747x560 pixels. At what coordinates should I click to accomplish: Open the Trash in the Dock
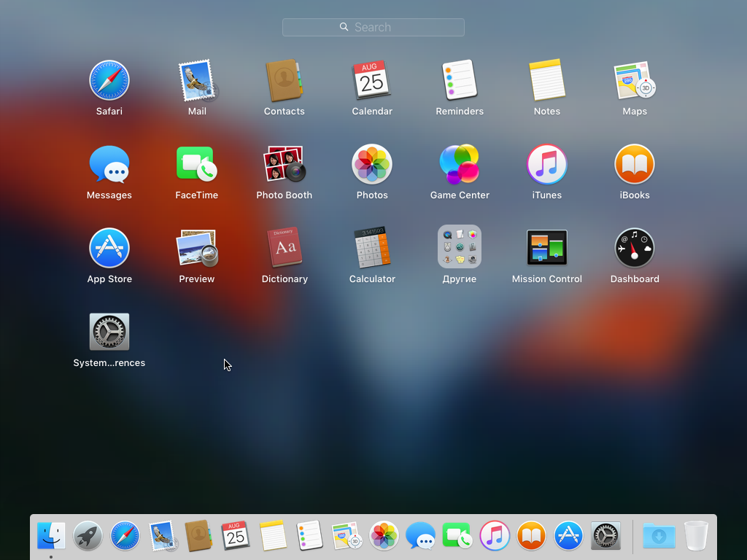pyautogui.click(x=696, y=536)
